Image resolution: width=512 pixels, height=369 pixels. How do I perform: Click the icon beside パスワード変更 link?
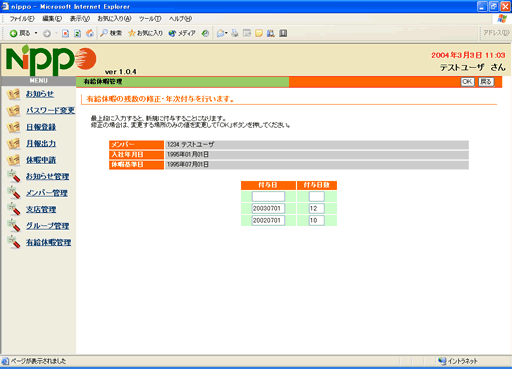pos(14,111)
